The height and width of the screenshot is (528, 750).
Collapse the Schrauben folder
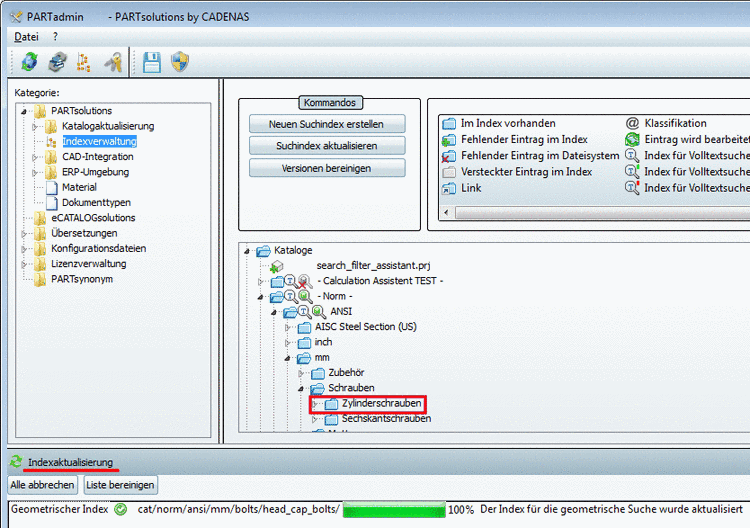coord(301,389)
